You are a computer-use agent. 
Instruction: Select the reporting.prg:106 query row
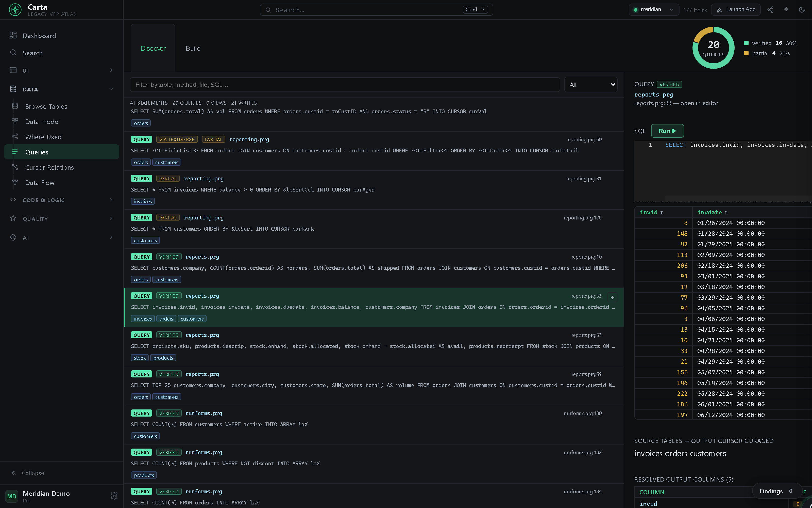click(374, 229)
